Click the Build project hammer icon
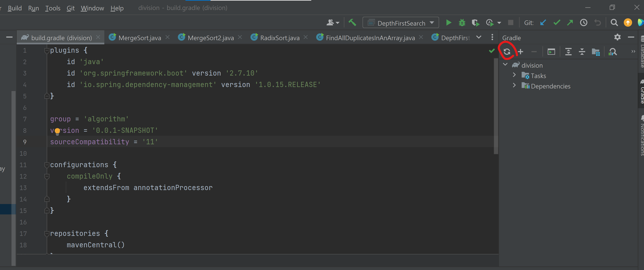The width and height of the screenshot is (644, 270). (352, 23)
